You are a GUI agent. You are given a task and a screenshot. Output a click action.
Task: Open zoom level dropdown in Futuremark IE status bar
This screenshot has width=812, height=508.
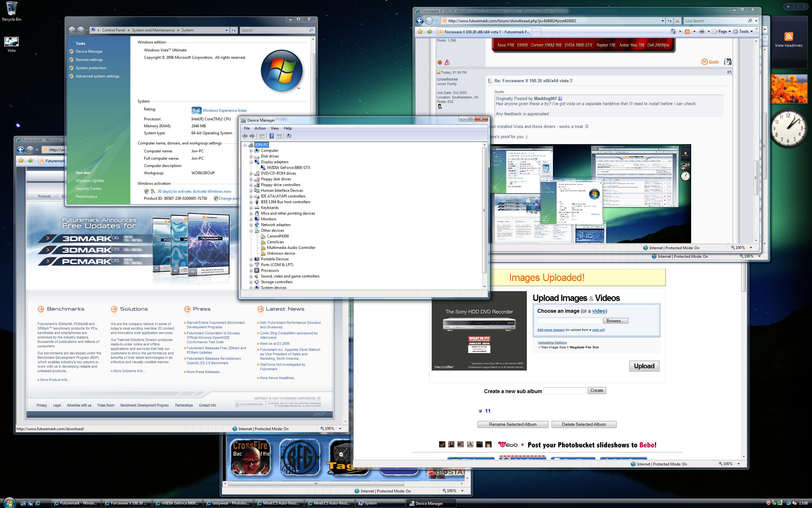340,429
